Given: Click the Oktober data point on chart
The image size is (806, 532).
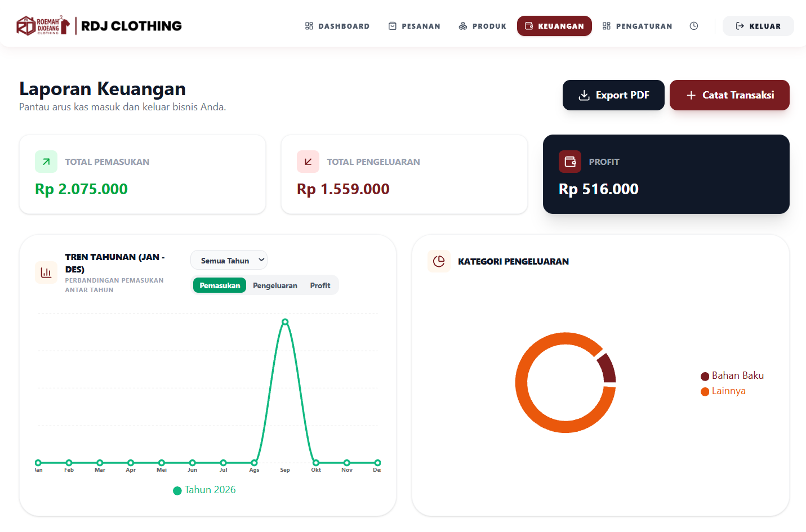Looking at the screenshot, I should coord(316,463).
